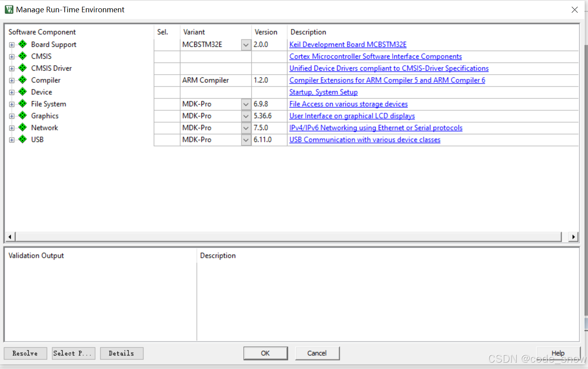Click version 7.5.0 cell
The image size is (588, 369).
tap(269, 128)
